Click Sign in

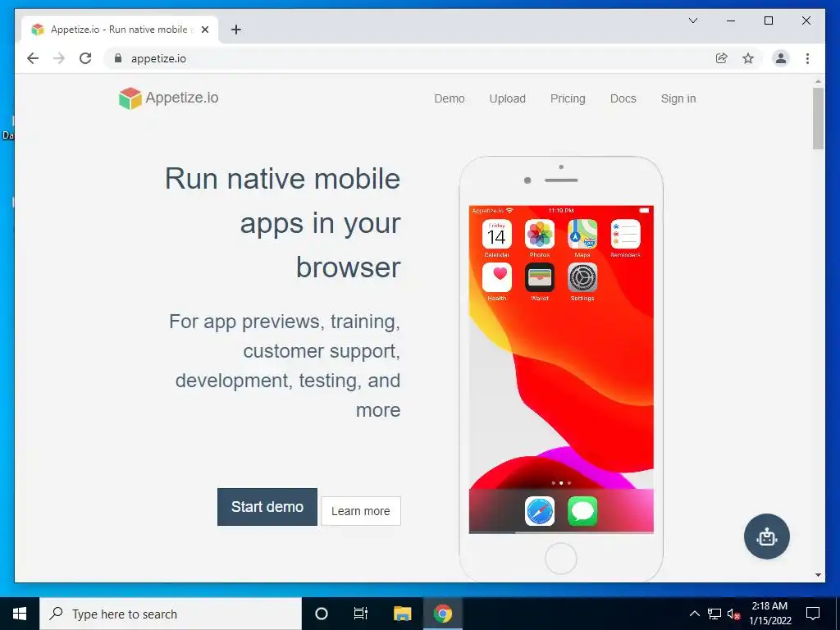[678, 98]
